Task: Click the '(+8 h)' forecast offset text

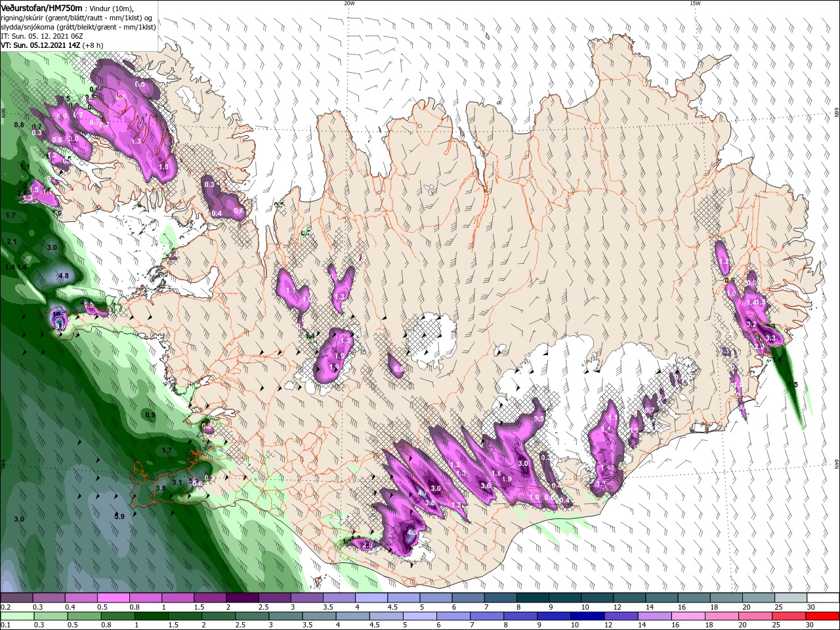Action: click(x=93, y=45)
